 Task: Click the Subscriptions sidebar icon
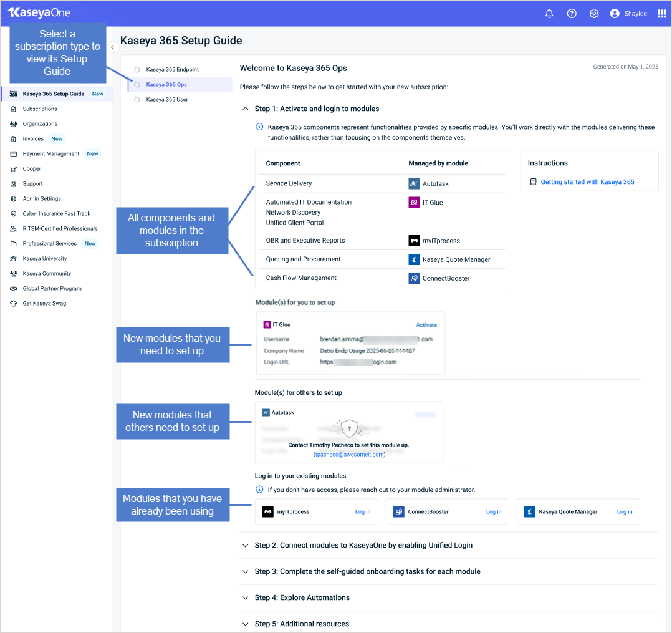pos(13,109)
